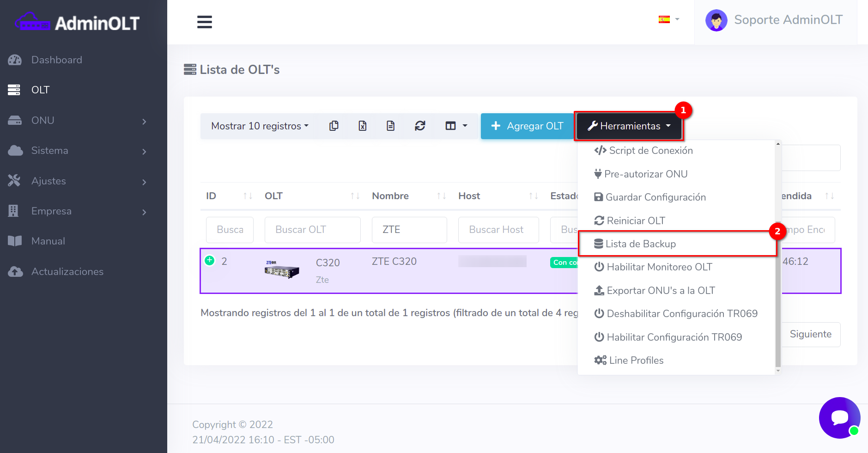The height and width of the screenshot is (453, 868).
Task: Open Mostrar 10 registros dropdown
Action: click(260, 126)
